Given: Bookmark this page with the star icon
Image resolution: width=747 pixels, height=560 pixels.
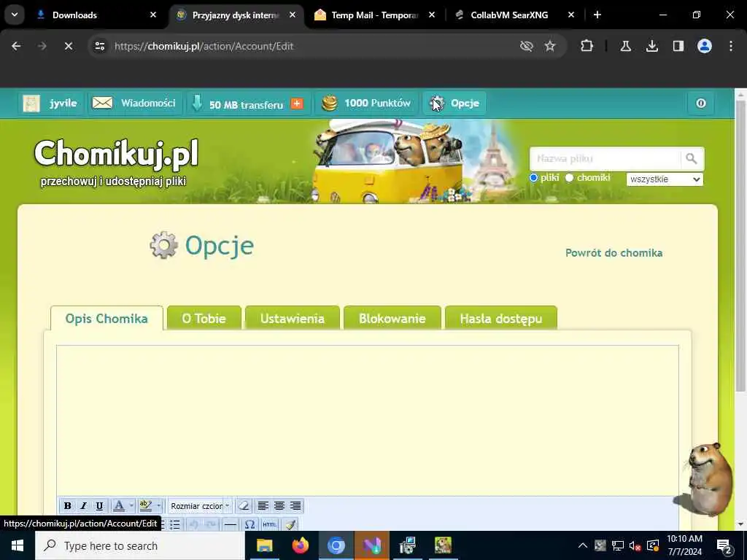Looking at the screenshot, I should 550,46.
